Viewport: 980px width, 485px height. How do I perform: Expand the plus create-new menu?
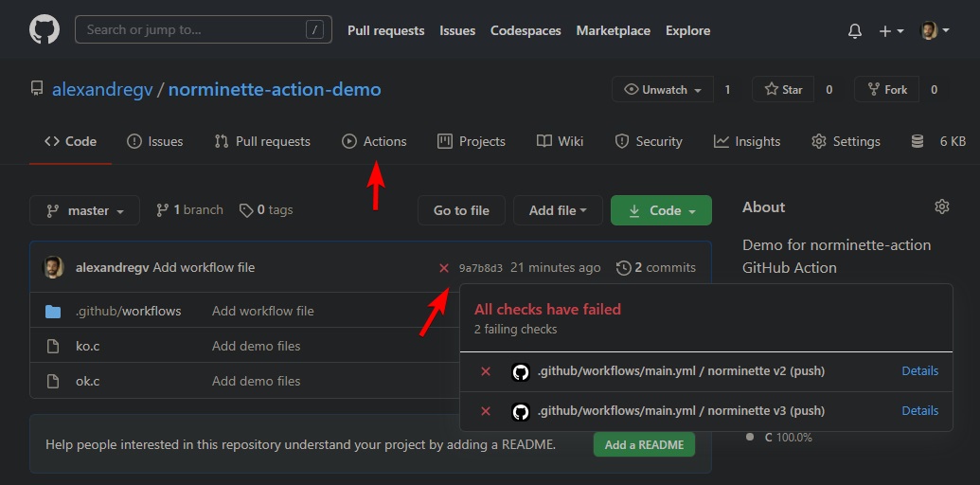[x=891, y=30]
